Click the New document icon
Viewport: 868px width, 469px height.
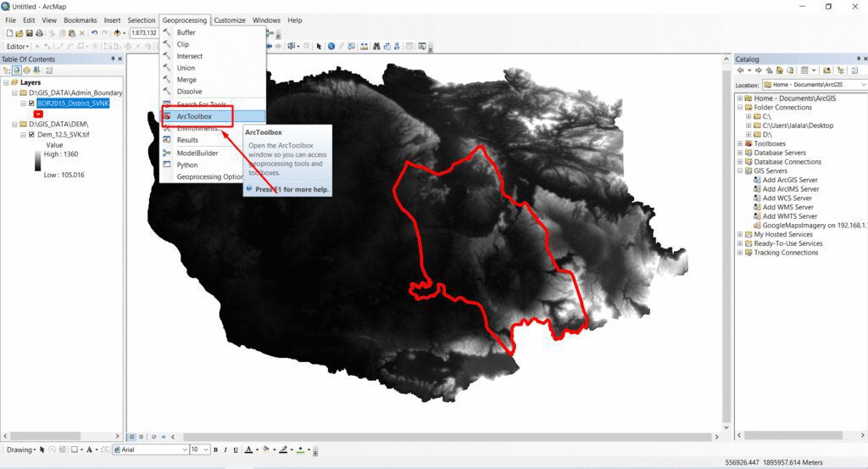point(9,33)
